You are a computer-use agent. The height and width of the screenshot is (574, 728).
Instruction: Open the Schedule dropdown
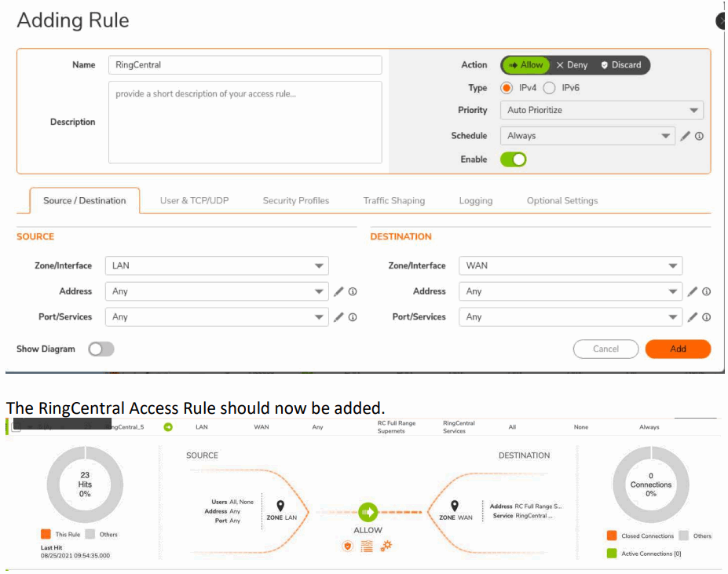[587, 136]
